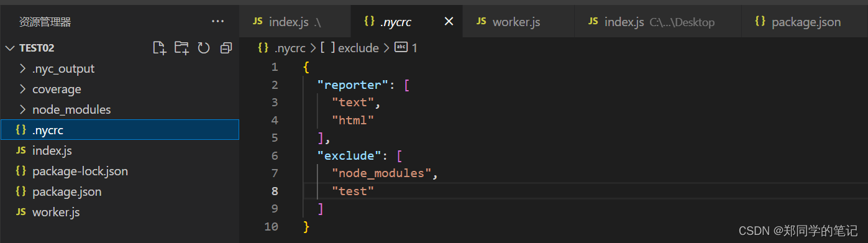Close the .nycrc editor tab
The image size is (868, 243).
click(449, 22)
